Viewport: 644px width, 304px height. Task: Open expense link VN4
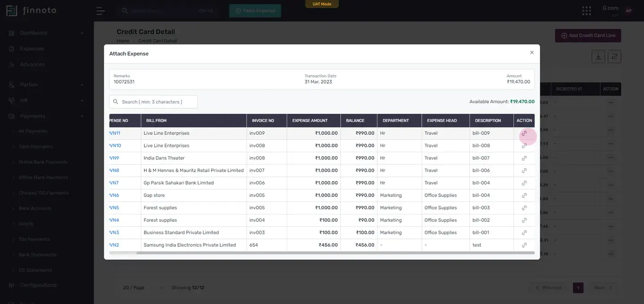click(x=114, y=220)
